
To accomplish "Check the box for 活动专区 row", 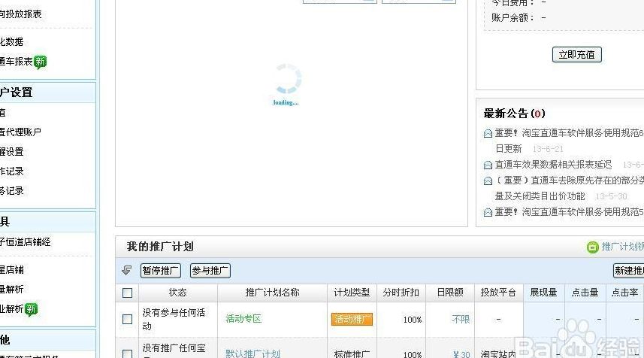I will (127, 320).
